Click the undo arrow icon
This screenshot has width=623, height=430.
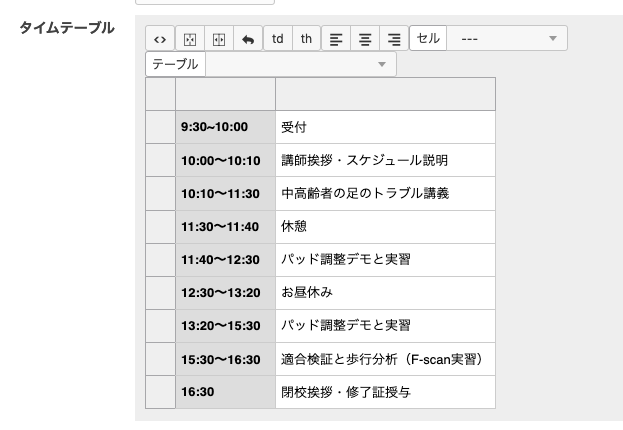pyautogui.click(x=247, y=39)
